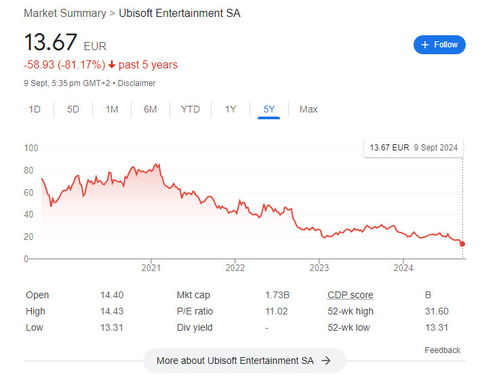Click the 2022 label on chart axis
Viewport: 499px width, 389px height.
(x=235, y=268)
